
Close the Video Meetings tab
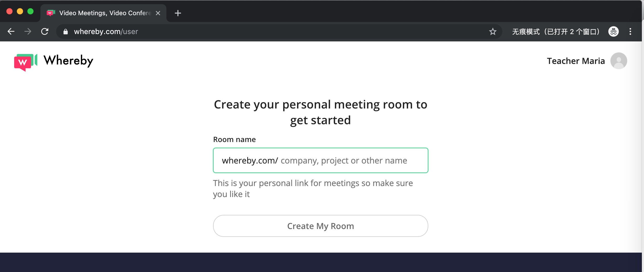[158, 13]
